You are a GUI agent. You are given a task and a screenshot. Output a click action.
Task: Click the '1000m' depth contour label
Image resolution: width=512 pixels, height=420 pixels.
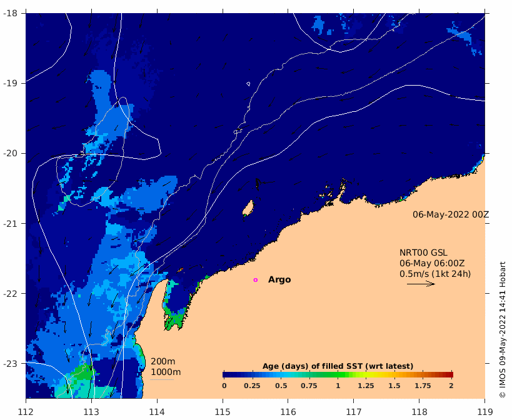coord(166,372)
